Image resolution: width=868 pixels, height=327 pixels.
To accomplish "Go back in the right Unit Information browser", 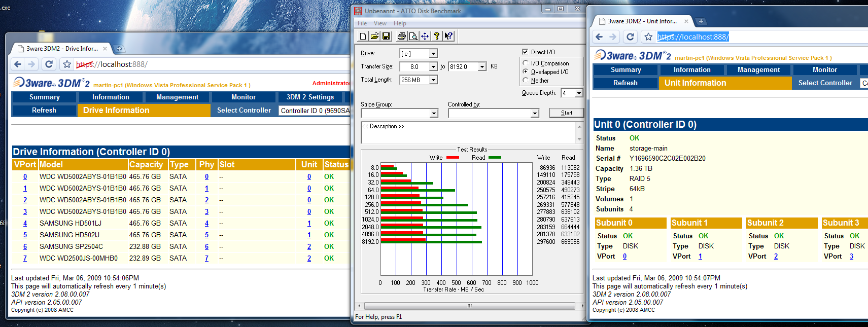I will (600, 37).
